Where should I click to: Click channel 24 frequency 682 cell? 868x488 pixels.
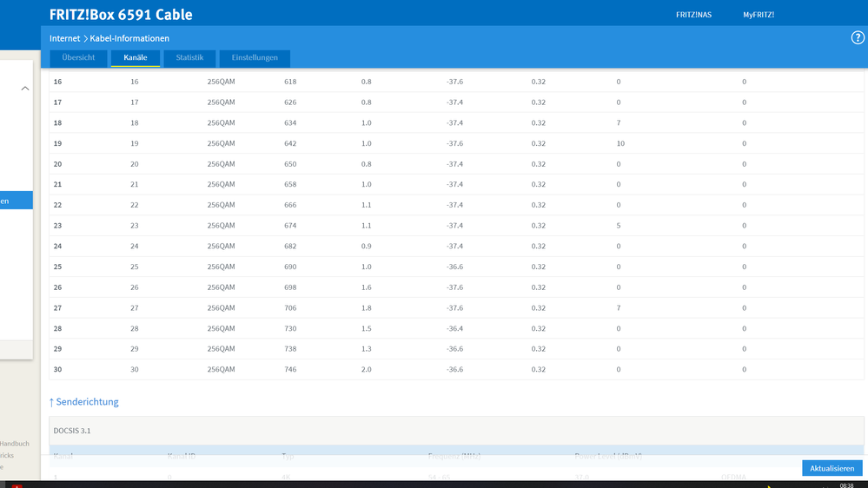point(290,247)
